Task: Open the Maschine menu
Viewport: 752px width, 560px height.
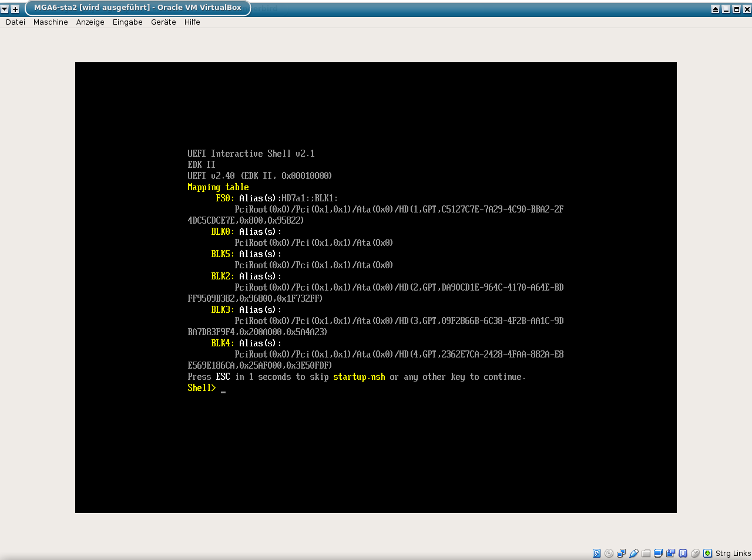Action: click(51, 22)
